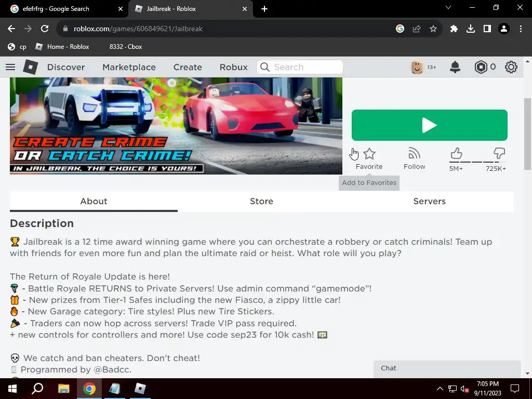The width and height of the screenshot is (532, 399).
Task: Select the About tab
Action: (94, 201)
